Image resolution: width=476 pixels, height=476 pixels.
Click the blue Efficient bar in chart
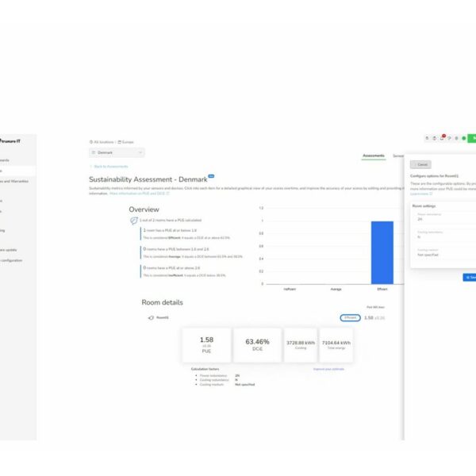382,252
